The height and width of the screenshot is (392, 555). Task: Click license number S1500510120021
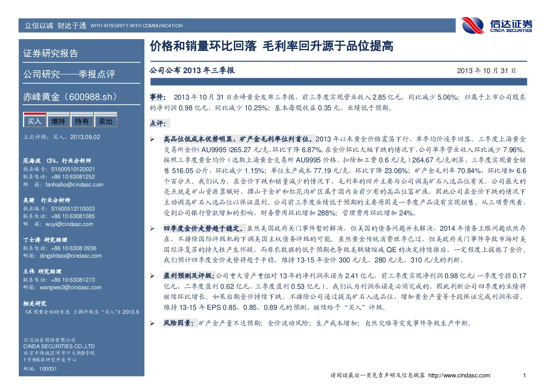(x=73, y=169)
